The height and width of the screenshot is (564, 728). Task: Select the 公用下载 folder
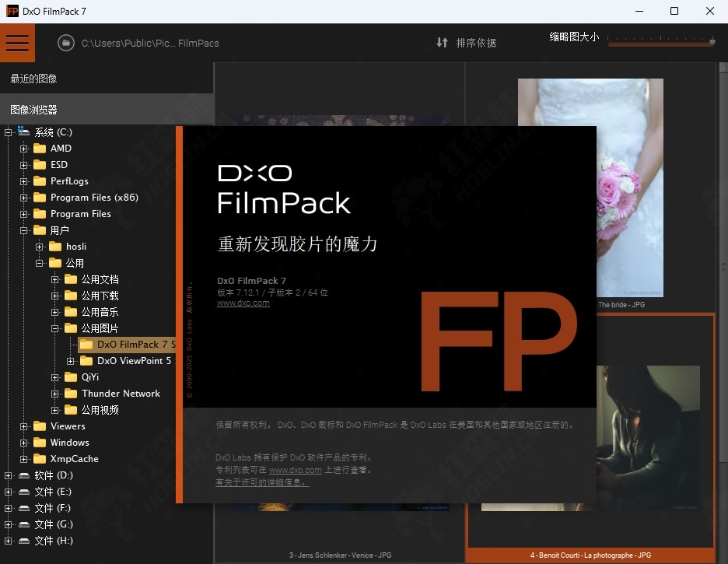pyautogui.click(x=100, y=296)
